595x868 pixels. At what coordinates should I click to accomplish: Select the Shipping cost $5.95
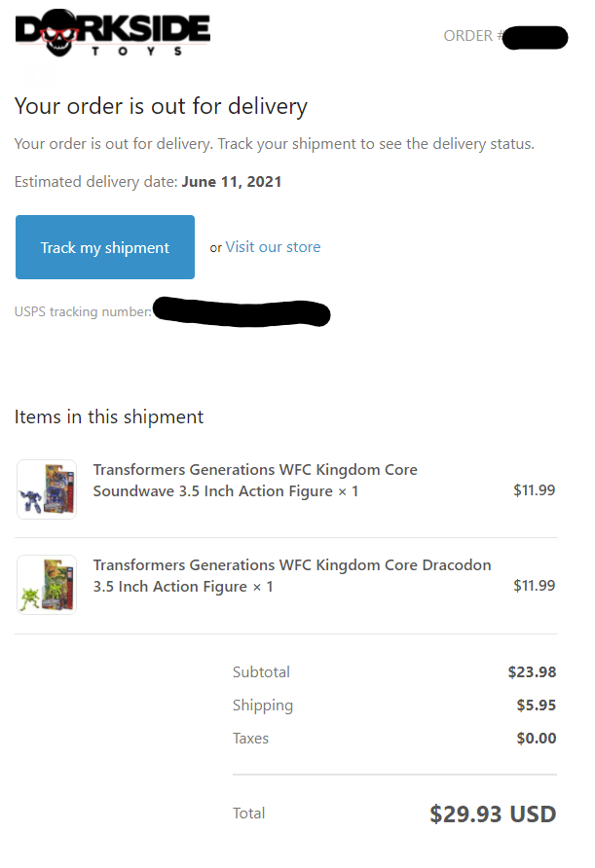[537, 705]
